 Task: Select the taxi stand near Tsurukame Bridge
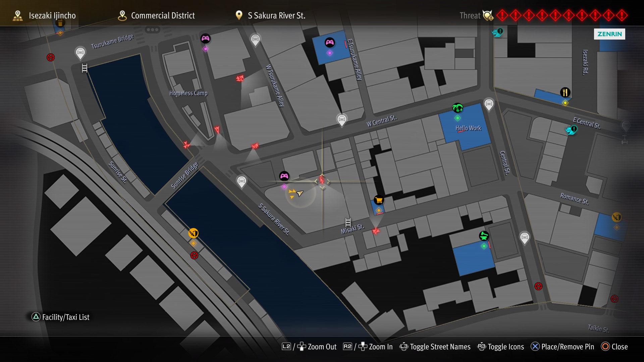[x=80, y=52]
